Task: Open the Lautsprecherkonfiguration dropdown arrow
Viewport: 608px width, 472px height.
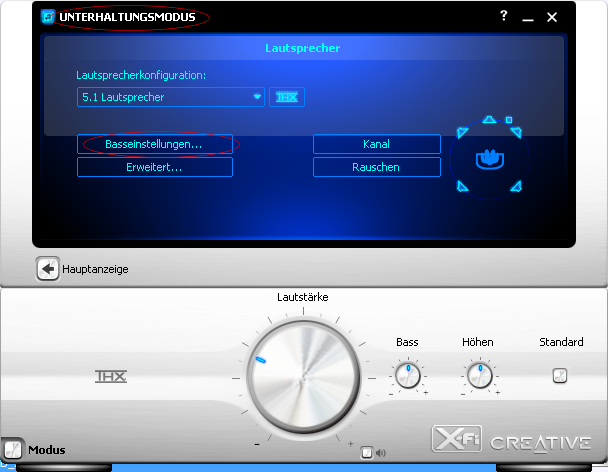Action: coord(257,97)
